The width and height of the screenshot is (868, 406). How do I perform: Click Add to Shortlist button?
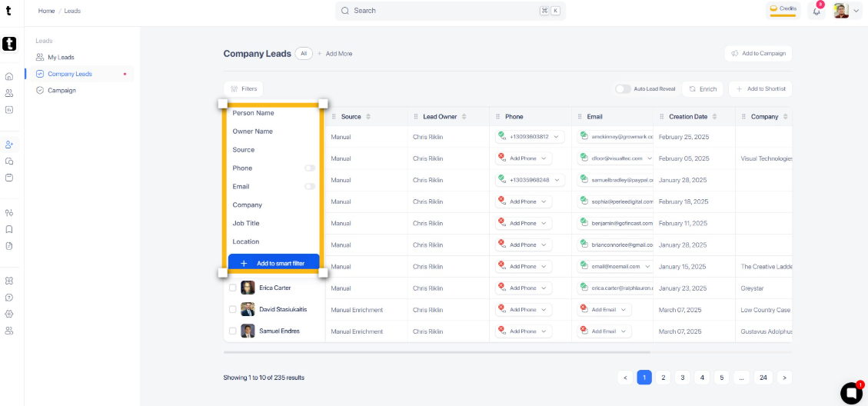[760, 88]
